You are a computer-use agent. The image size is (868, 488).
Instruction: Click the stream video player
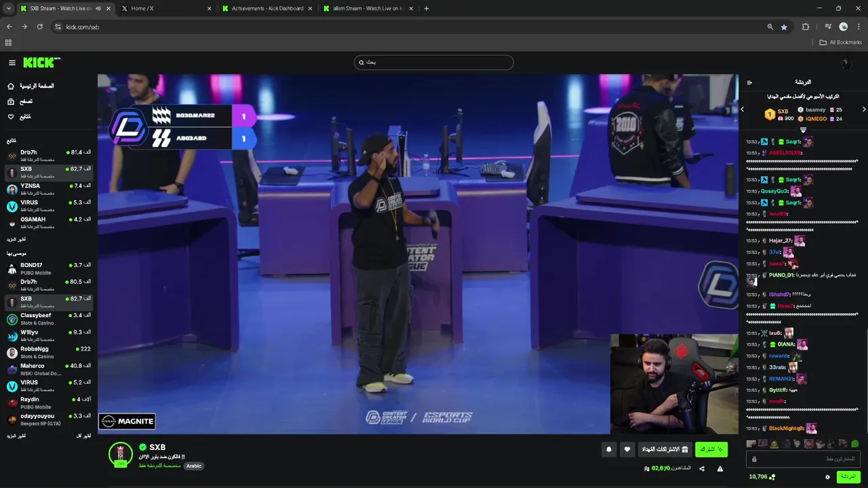coord(418,254)
